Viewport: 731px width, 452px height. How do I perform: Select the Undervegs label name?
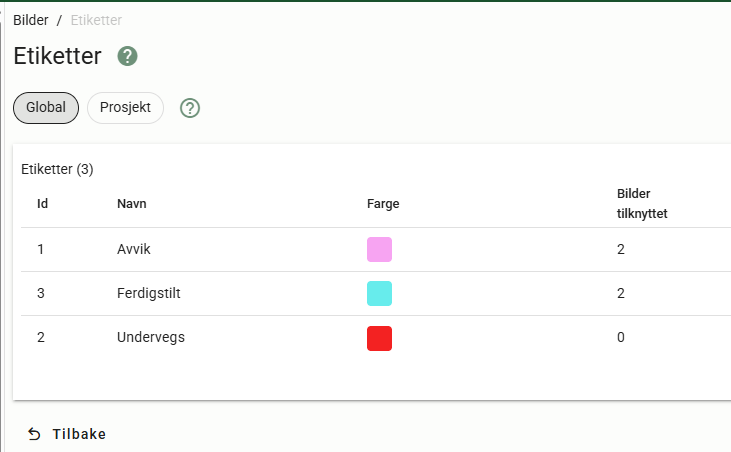pyautogui.click(x=151, y=338)
